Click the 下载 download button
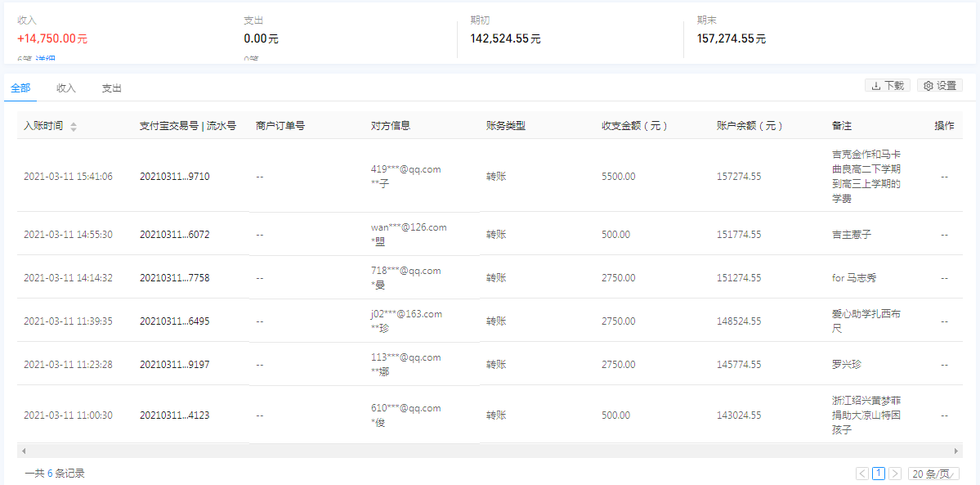This screenshot has width=980, height=485. 887,86
